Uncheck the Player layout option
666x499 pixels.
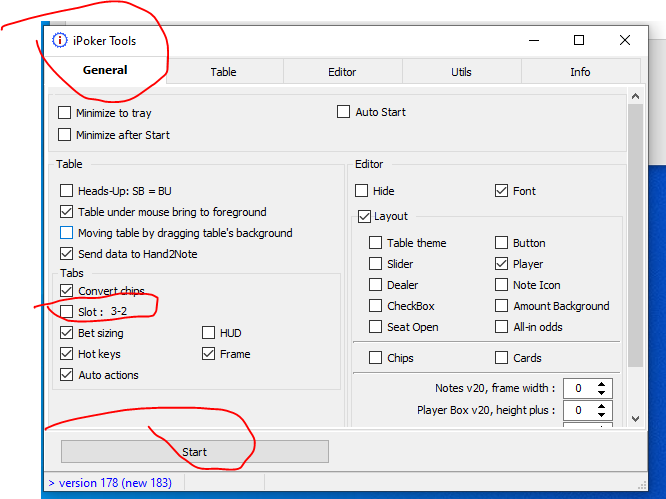pyautogui.click(x=501, y=264)
